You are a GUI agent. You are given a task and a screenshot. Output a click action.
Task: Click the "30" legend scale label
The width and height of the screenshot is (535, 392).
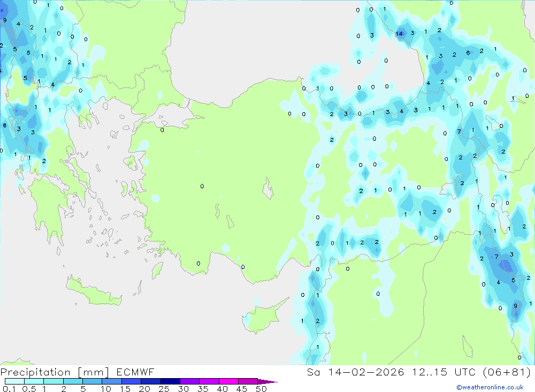(x=184, y=389)
